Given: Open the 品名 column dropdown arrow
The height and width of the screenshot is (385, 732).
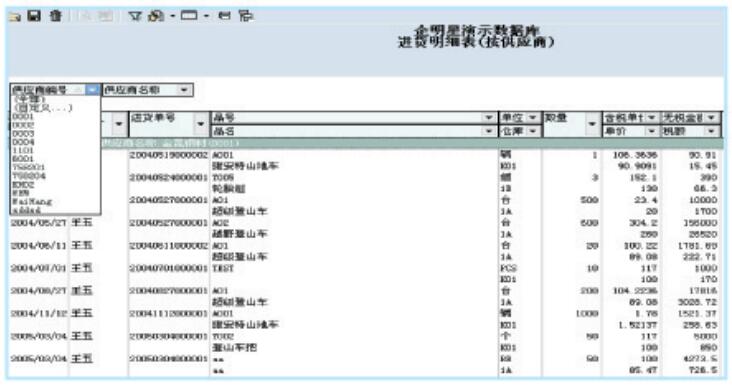Looking at the screenshot, I should coord(488,131).
